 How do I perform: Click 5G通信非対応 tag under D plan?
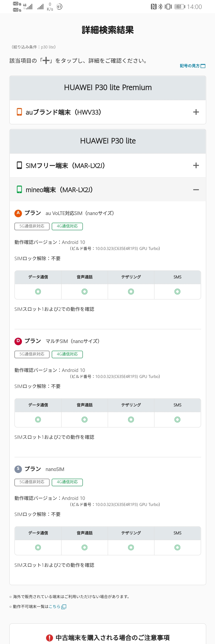pyautogui.click(x=32, y=354)
